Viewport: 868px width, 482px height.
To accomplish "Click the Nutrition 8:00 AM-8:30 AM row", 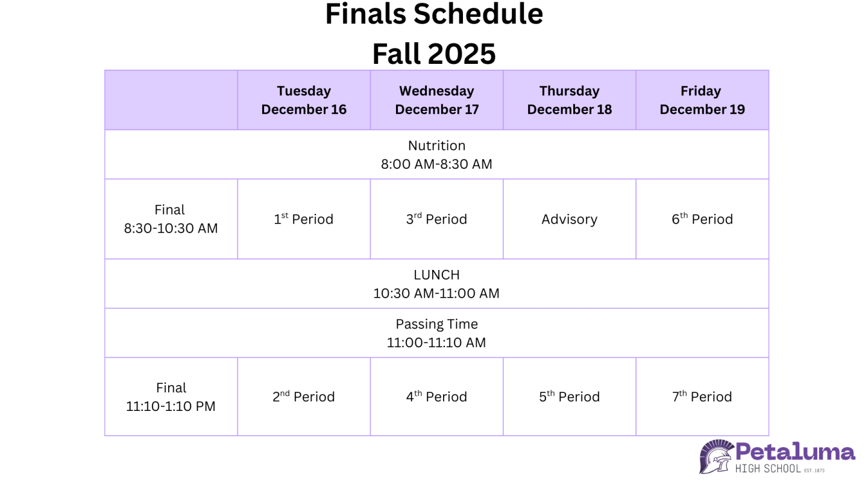I will point(436,155).
